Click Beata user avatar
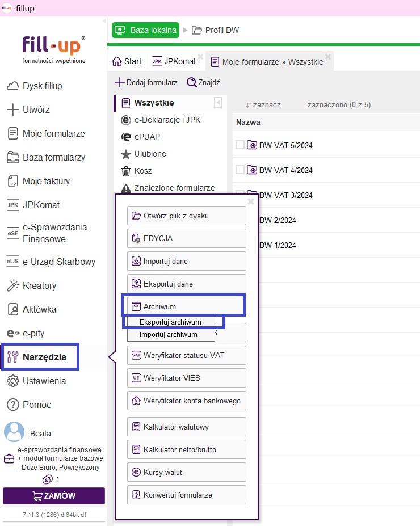Screen dimensions: 420x526 pyautogui.click(x=14, y=432)
